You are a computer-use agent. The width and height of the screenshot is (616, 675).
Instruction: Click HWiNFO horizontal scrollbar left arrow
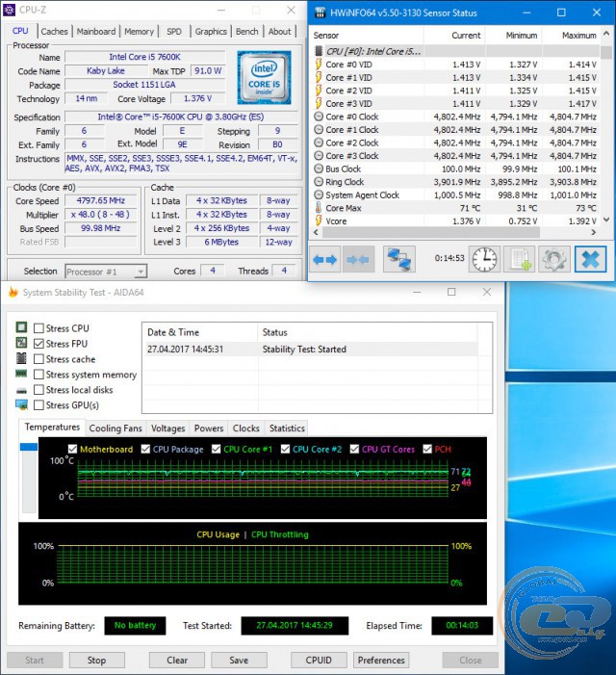[x=316, y=232]
